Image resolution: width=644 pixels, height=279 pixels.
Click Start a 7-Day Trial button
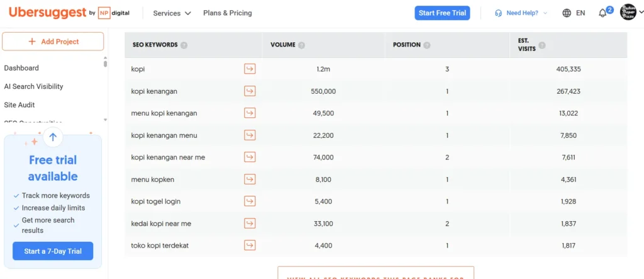[x=53, y=251]
